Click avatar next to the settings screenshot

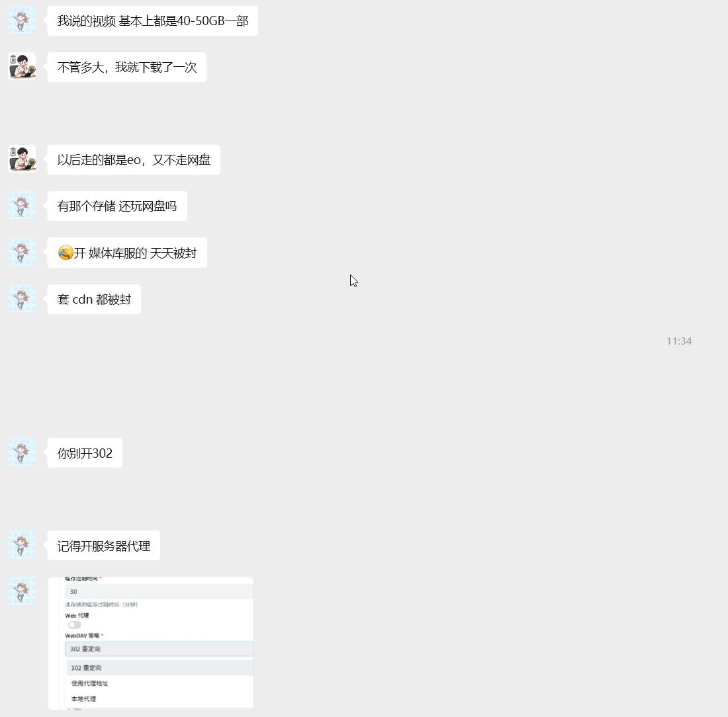[22, 591]
